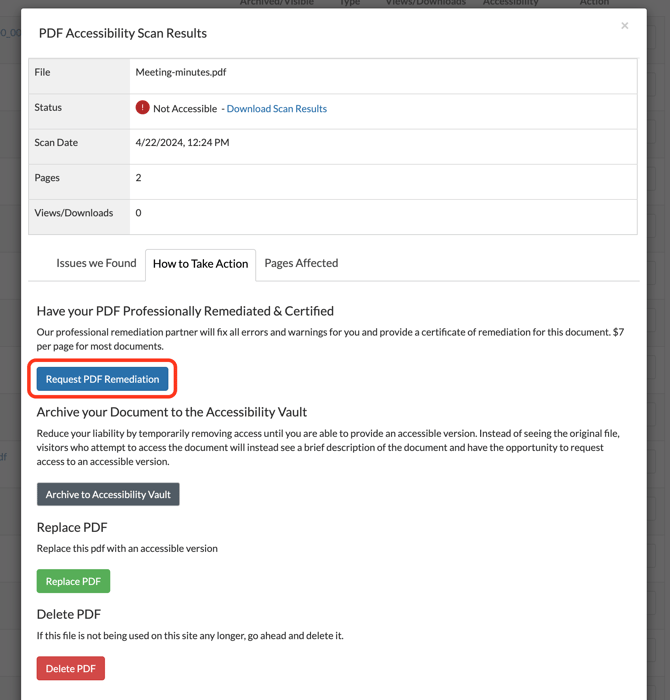Click the red Not Accessible warning icon
The image size is (670, 700).
142,108
